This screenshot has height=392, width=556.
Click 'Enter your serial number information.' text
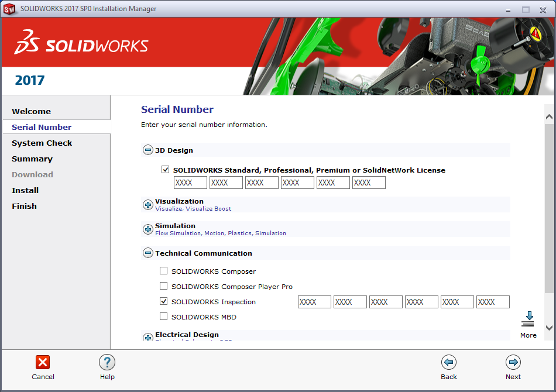click(204, 125)
